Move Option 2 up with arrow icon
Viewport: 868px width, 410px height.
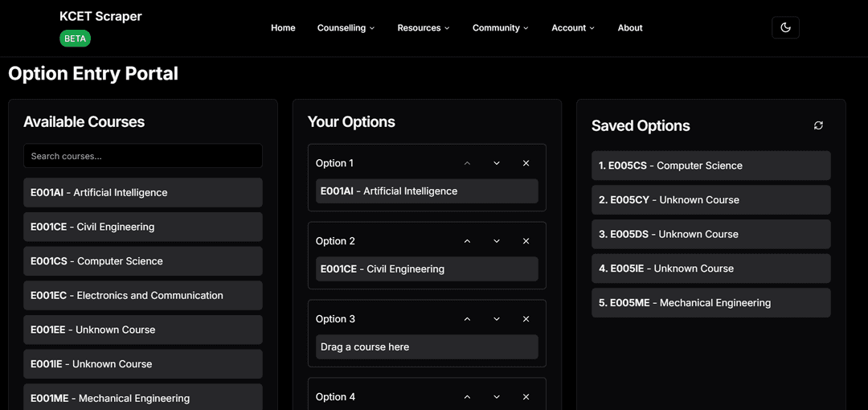coord(467,241)
